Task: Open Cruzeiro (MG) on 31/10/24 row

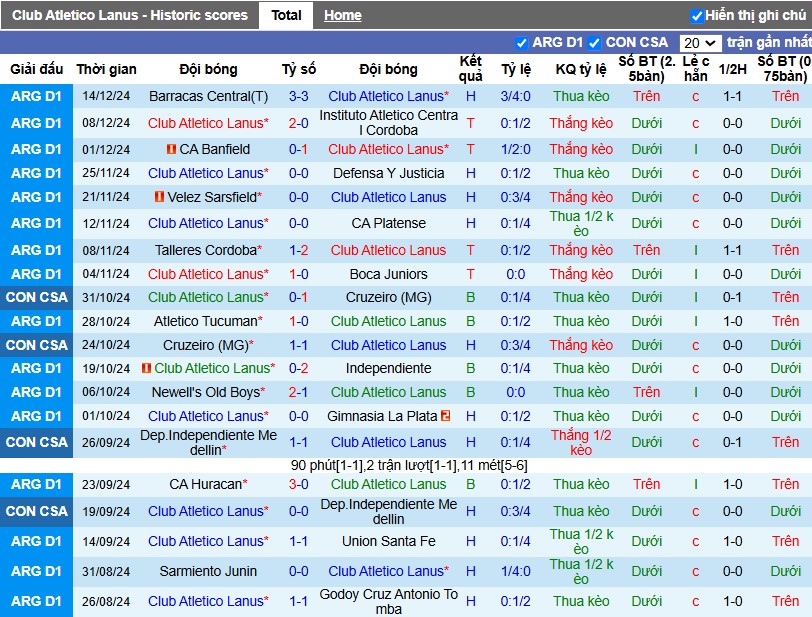Action: click(388, 297)
